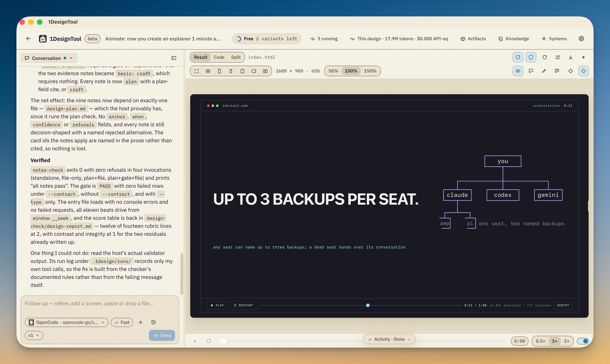Click the bottom bar reload icon
This screenshot has width=610, height=364.
click(x=209, y=341)
